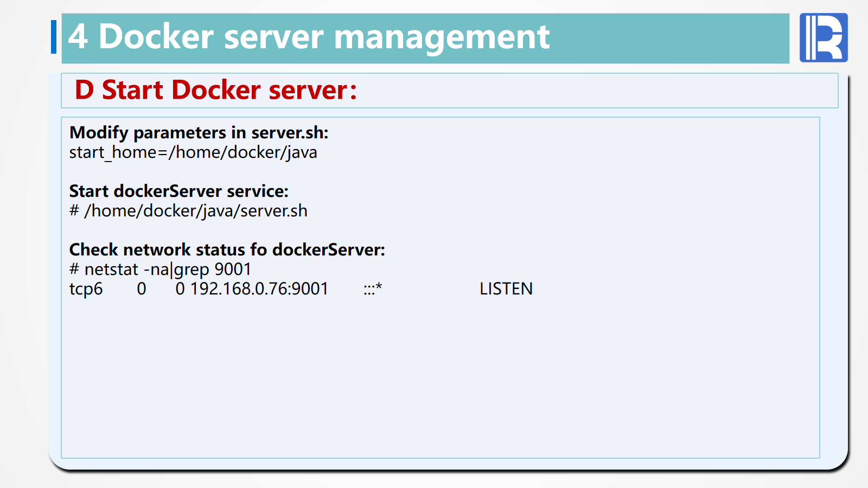
Task: Click the 192.168.0.76:9001 address
Action: tap(259, 289)
